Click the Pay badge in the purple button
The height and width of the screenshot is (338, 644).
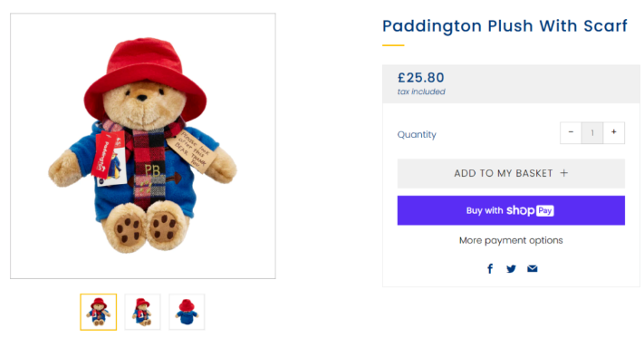(x=544, y=210)
